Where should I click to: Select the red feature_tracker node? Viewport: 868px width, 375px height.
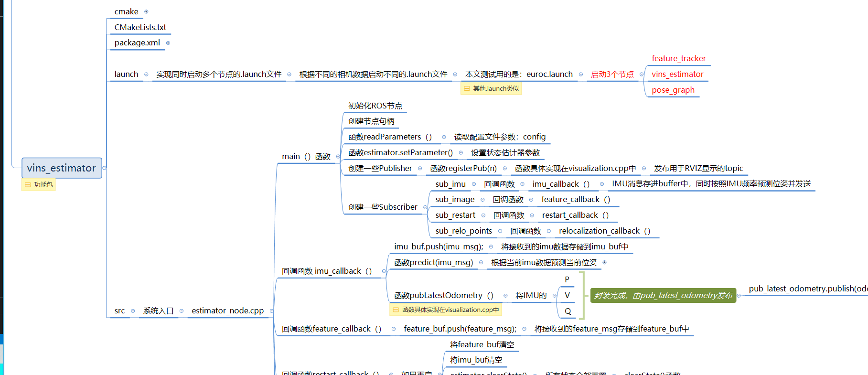[x=678, y=58]
